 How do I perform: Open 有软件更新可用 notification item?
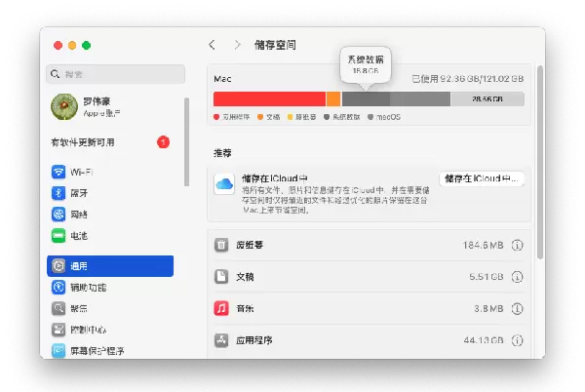107,142
